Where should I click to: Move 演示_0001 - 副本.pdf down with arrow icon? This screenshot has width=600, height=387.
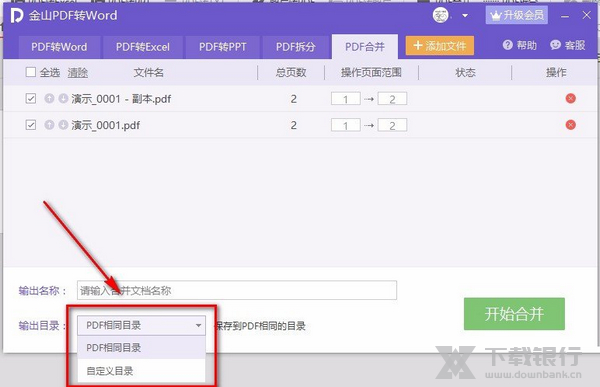tap(63, 98)
